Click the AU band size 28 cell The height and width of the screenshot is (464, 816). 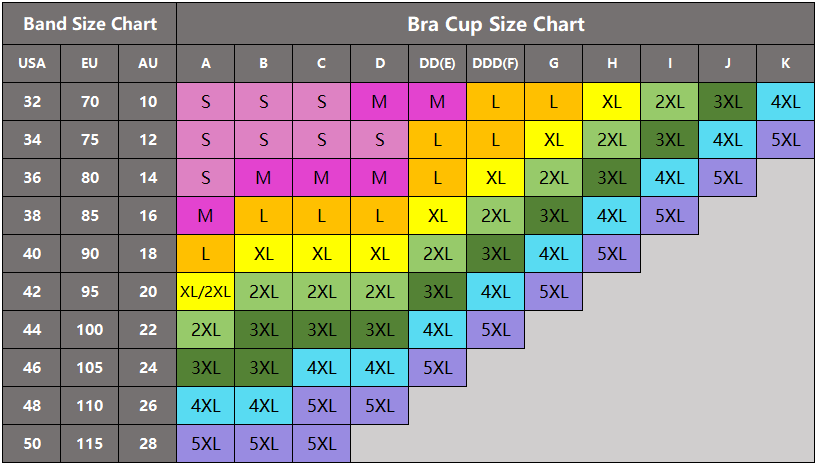[x=148, y=444]
